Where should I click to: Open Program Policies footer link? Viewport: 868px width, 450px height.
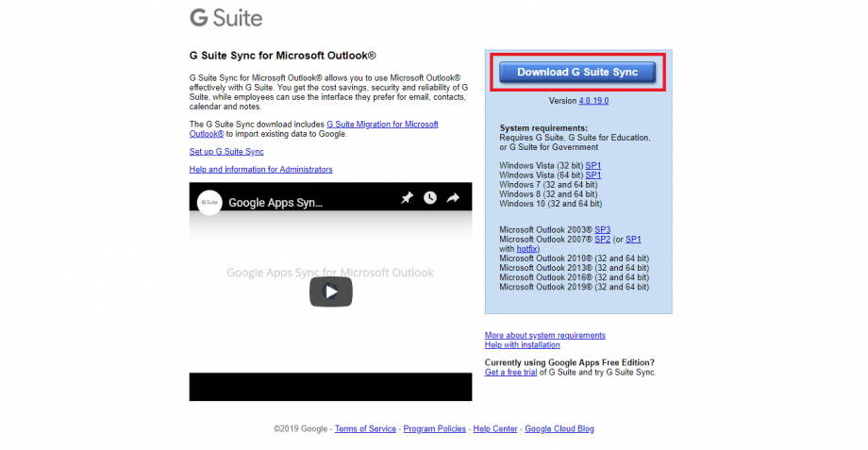pyautogui.click(x=435, y=429)
